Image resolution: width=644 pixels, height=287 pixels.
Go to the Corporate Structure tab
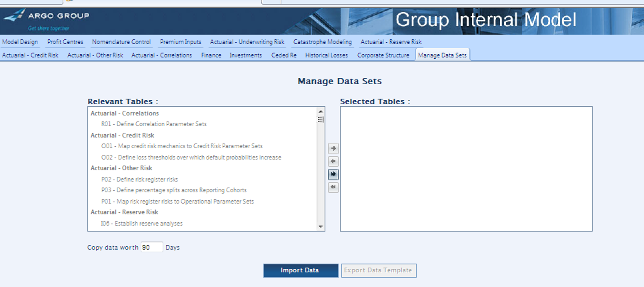[383, 55]
